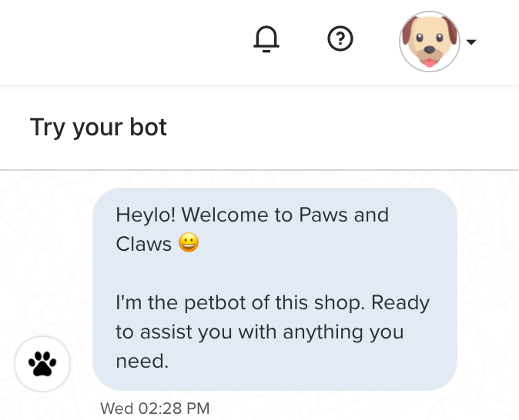Select the grinning emoji in the message
The image size is (519, 420).
189,242
